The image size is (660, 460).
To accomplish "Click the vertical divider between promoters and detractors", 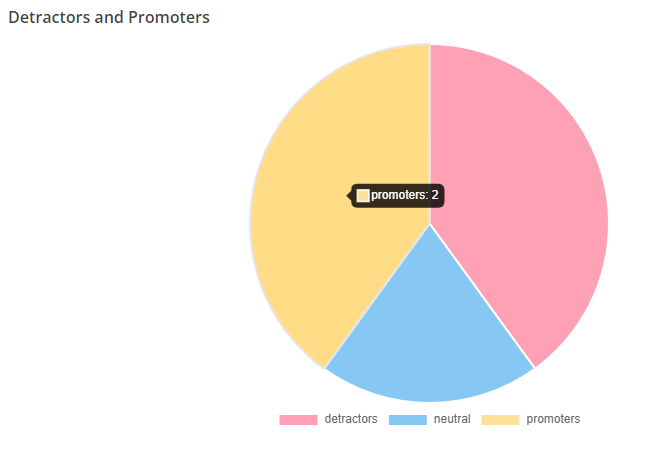I will (430, 134).
